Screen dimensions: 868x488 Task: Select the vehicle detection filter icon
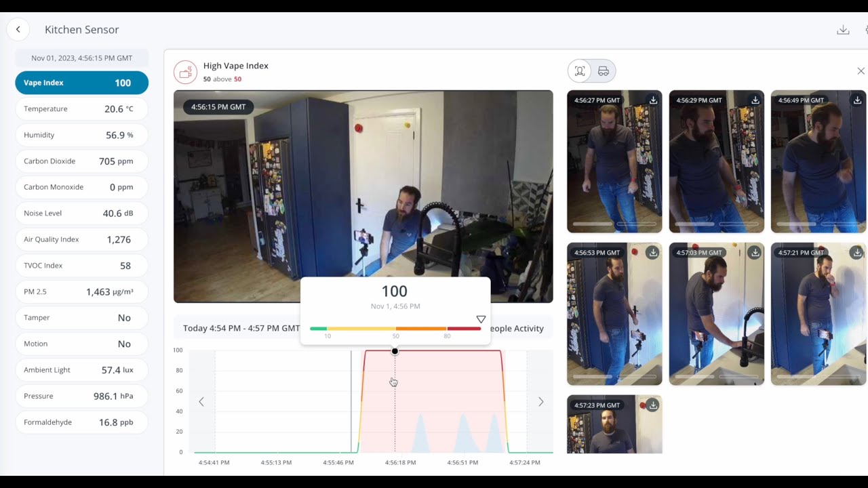(x=603, y=71)
